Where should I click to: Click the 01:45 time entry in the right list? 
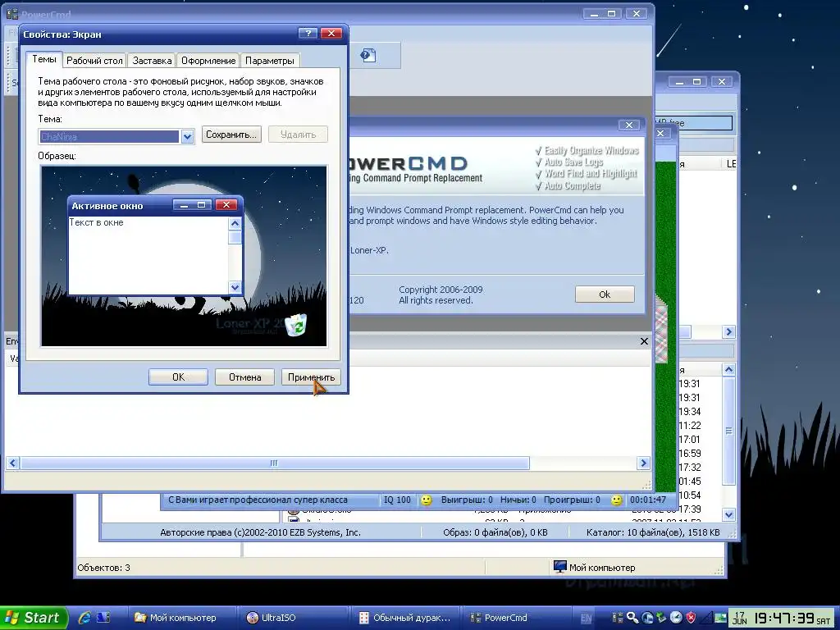689,481
